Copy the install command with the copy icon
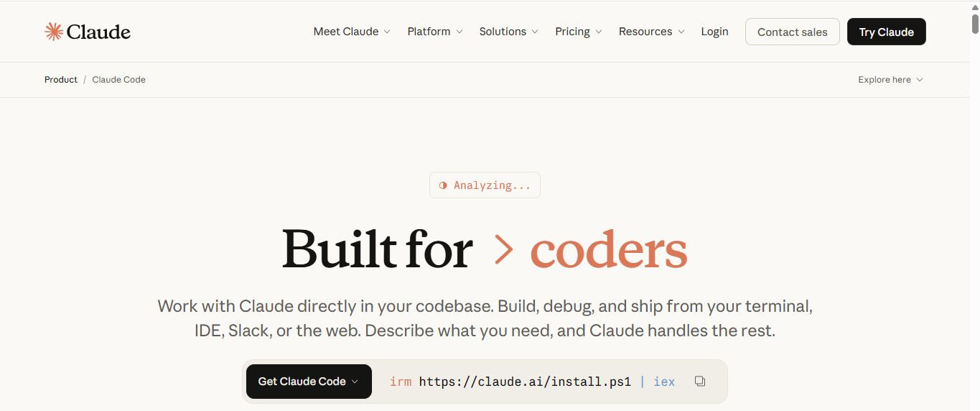 tap(700, 382)
